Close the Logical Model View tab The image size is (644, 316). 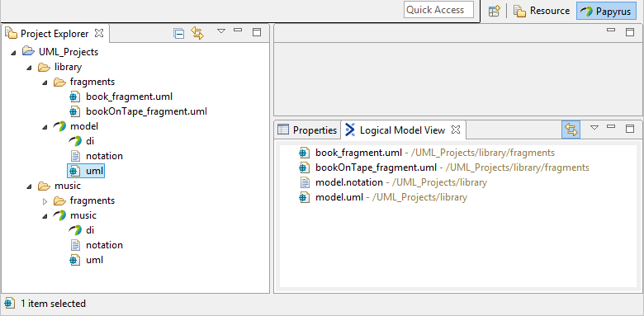point(456,130)
